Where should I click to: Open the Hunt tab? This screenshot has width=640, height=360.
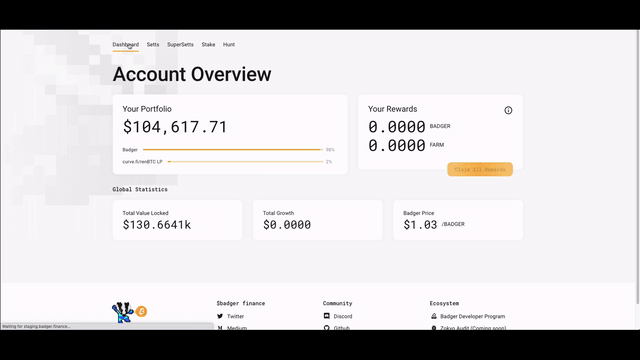(229, 44)
